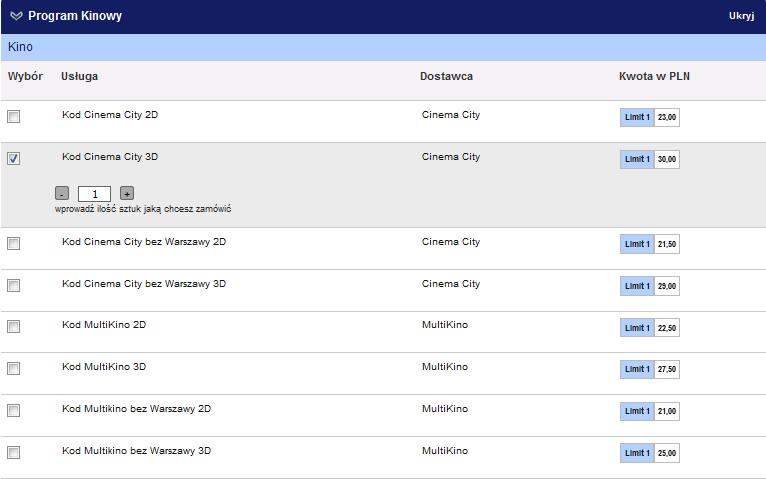Image resolution: width=766 pixels, height=479 pixels.
Task: Uncheck the Kod Cinema City 3D checkbox
Action: [x=14, y=159]
